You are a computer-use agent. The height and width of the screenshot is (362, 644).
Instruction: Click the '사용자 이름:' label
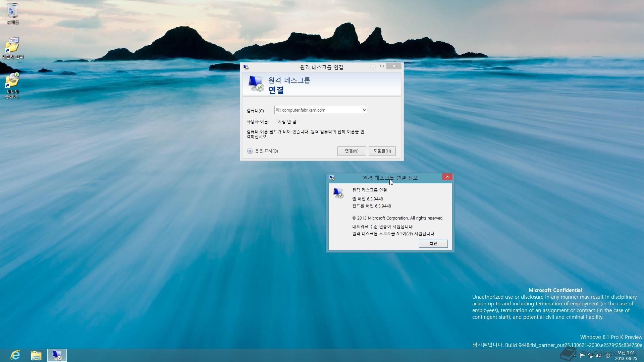(x=258, y=122)
